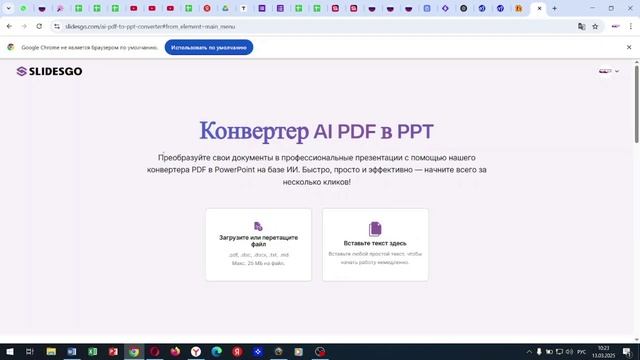Click the translate page icon in the address bar
This screenshot has height=360, width=640.
click(x=582, y=27)
